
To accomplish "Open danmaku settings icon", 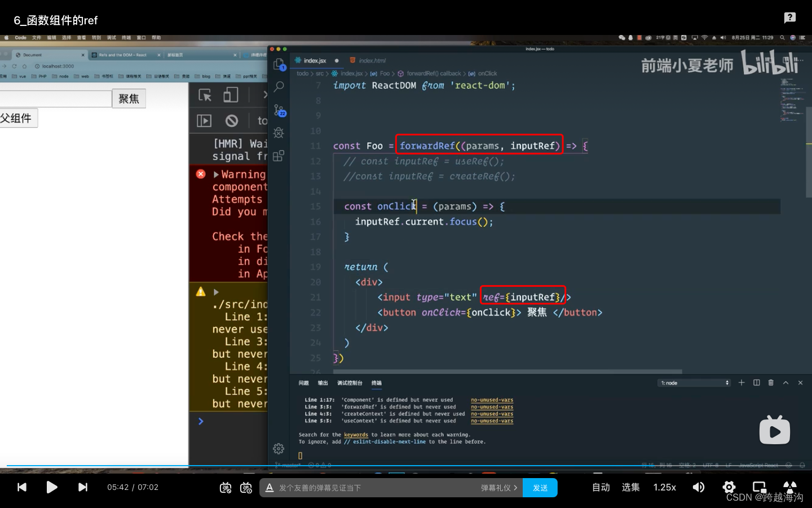I will (x=246, y=488).
